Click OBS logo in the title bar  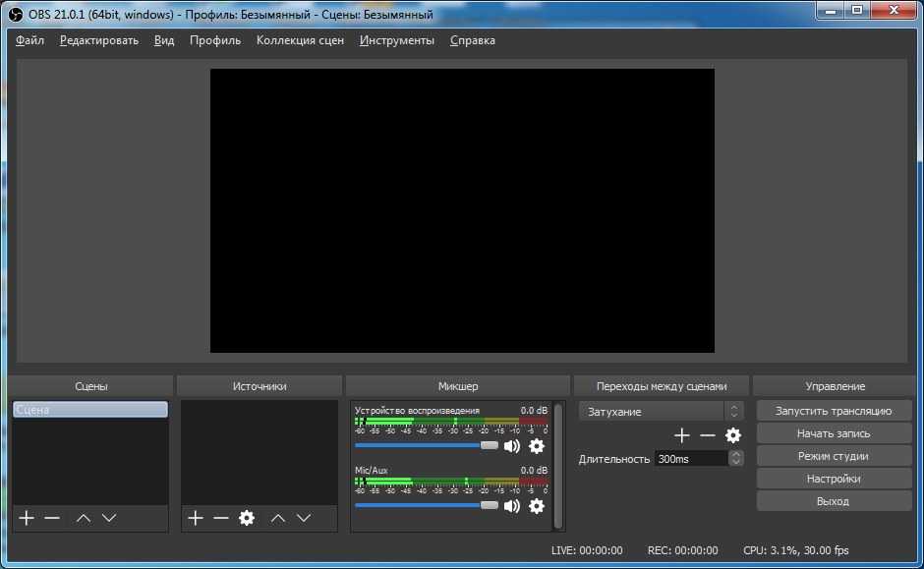click(x=16, y=14)
